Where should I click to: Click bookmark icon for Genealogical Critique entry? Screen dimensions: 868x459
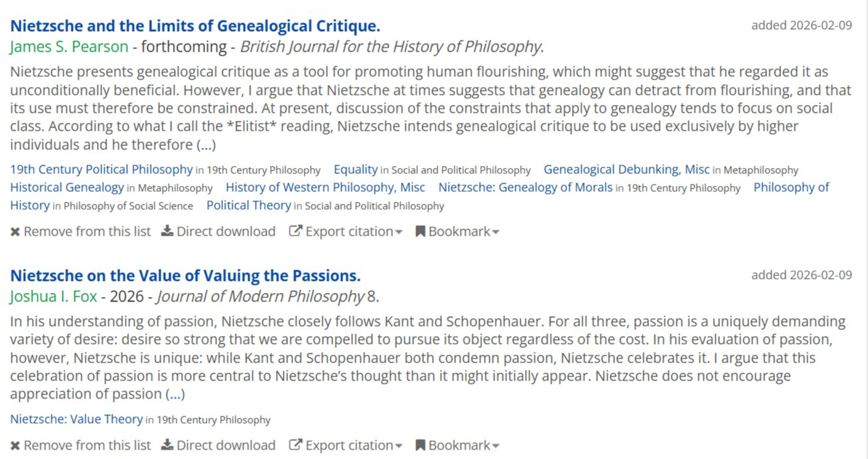420,232
